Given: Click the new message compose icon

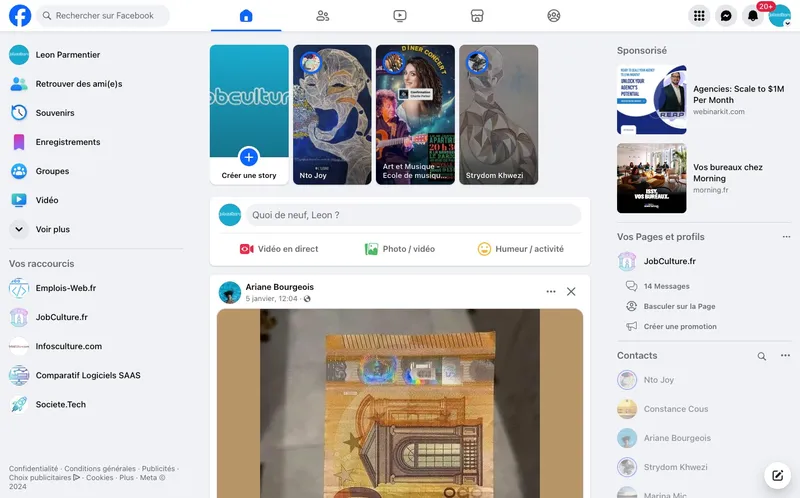Looking at the screenshot, I should tap(775, 474).
